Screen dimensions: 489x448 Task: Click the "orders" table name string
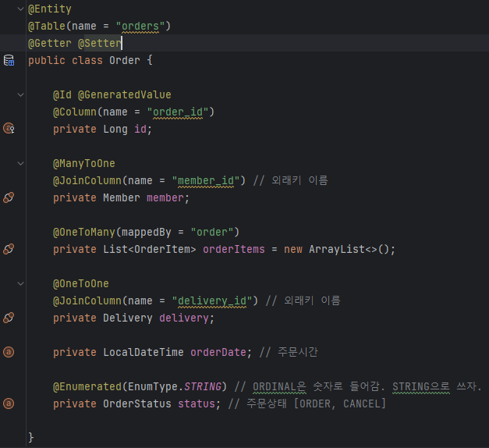click(x=140, y=27)
